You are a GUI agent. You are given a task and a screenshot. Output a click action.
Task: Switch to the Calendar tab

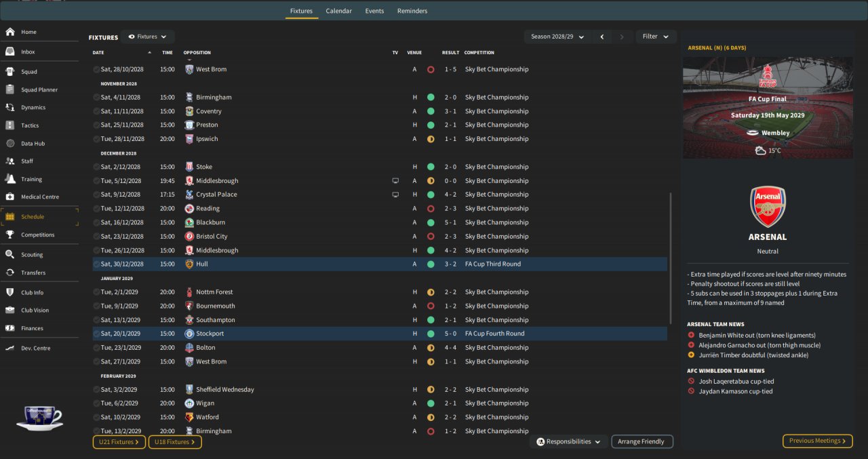tap(338, 11)
